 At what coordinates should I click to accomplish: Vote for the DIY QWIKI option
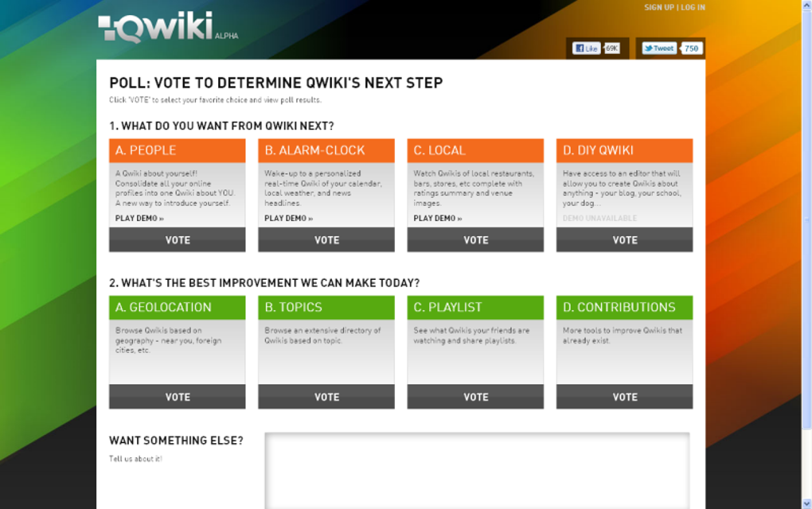pos(624,239)
